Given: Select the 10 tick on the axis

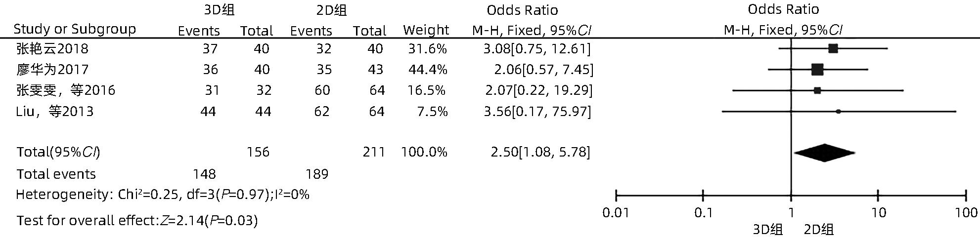Looking at the screenshot, I should (x=878, y=213).
